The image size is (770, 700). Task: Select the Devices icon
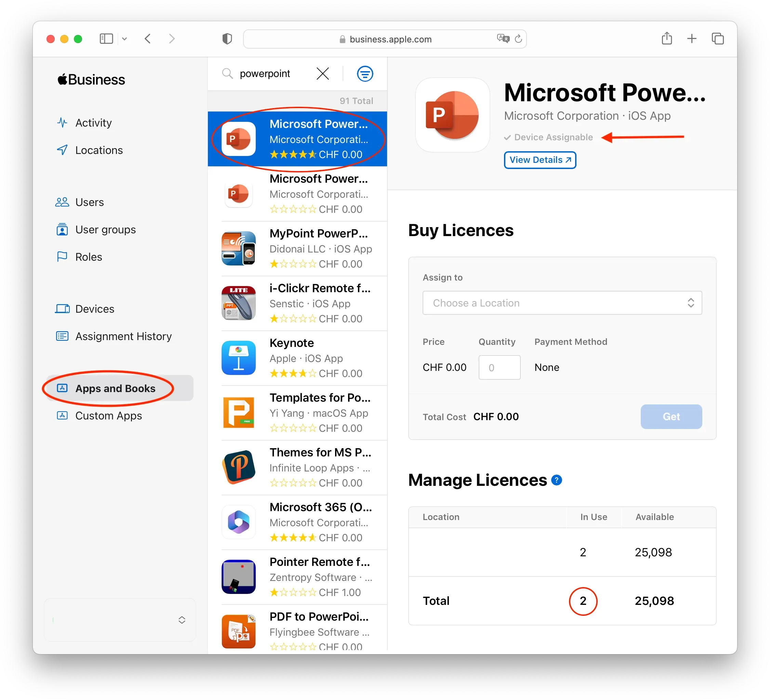[x=62, y=309]
